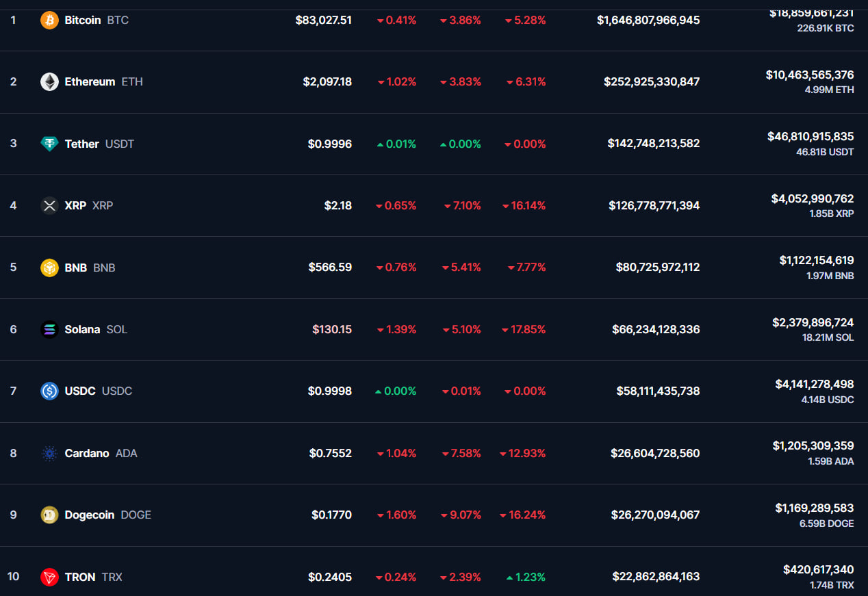868x596 pixels.
Task: Click Solana's market cap $66,234,128,336
Action: tap(656, 329)
